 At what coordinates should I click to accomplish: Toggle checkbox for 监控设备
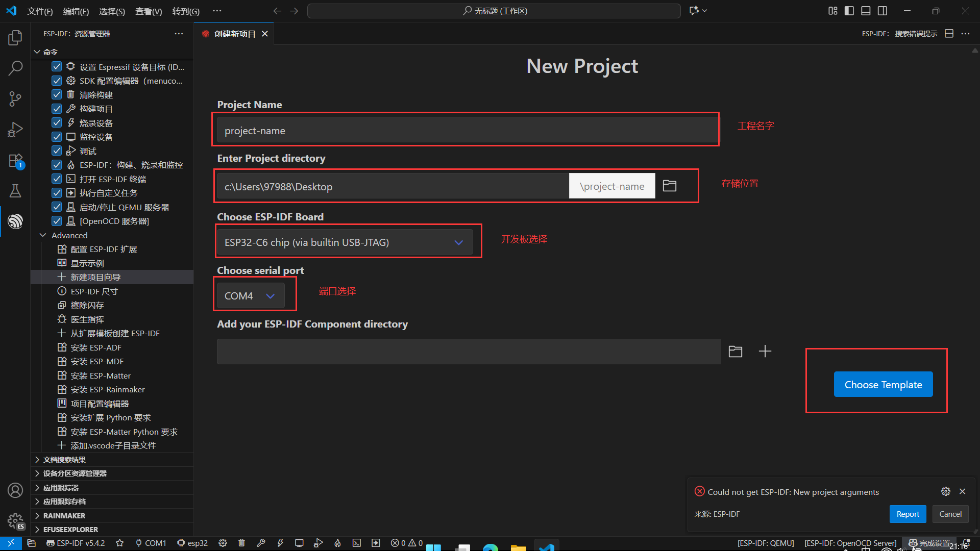pos(57,137)
